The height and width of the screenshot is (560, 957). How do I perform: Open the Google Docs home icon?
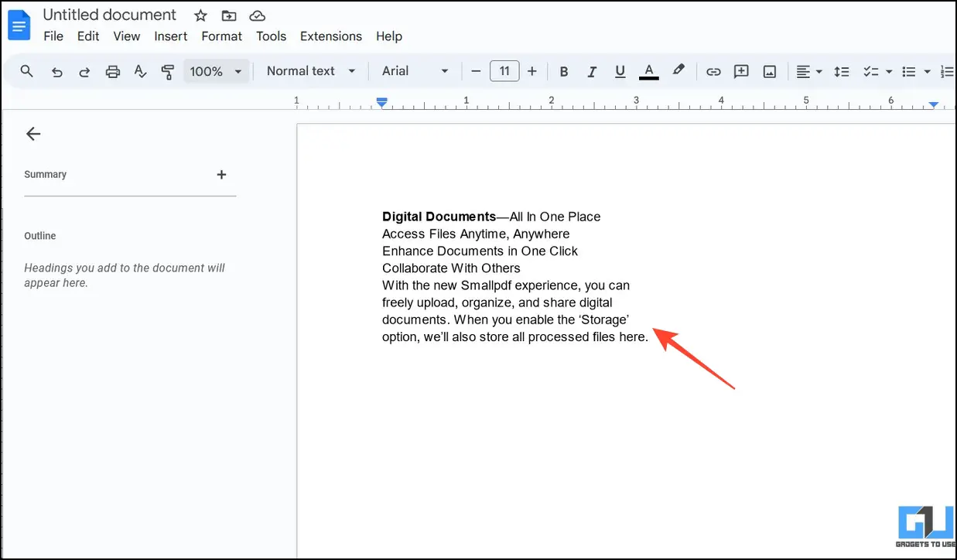[x=19, y=25]
